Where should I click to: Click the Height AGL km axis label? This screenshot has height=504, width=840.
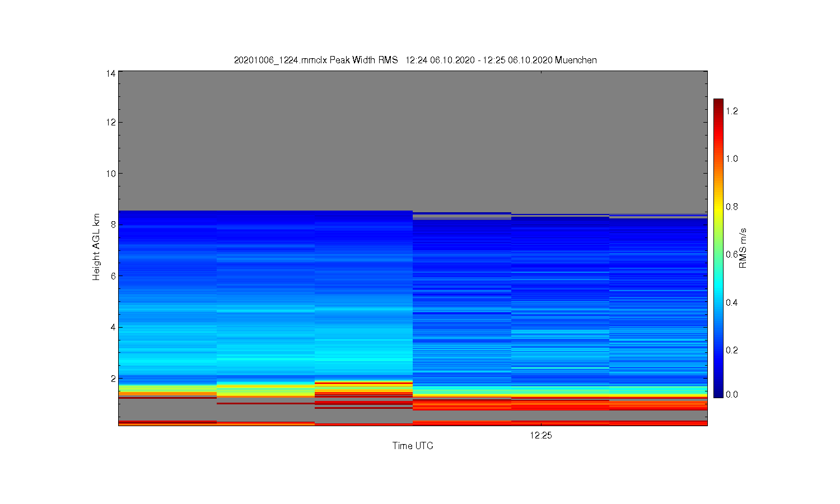tap(96, 247)
